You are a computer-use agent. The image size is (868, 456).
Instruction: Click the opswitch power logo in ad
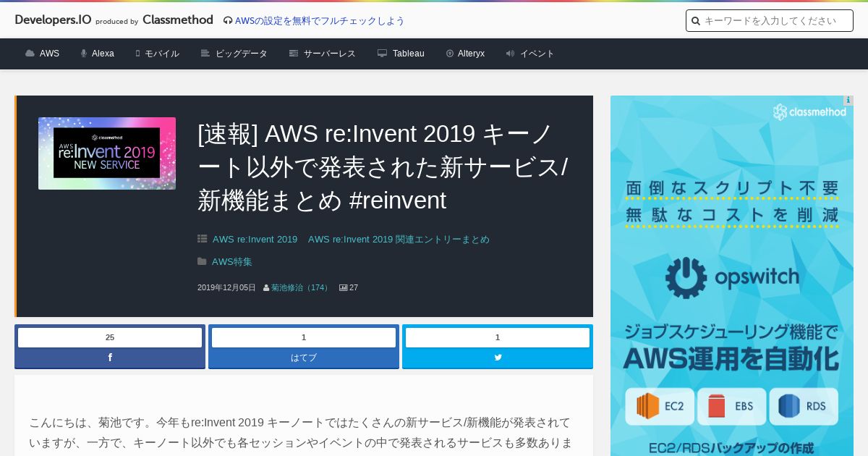pos(685,278)
